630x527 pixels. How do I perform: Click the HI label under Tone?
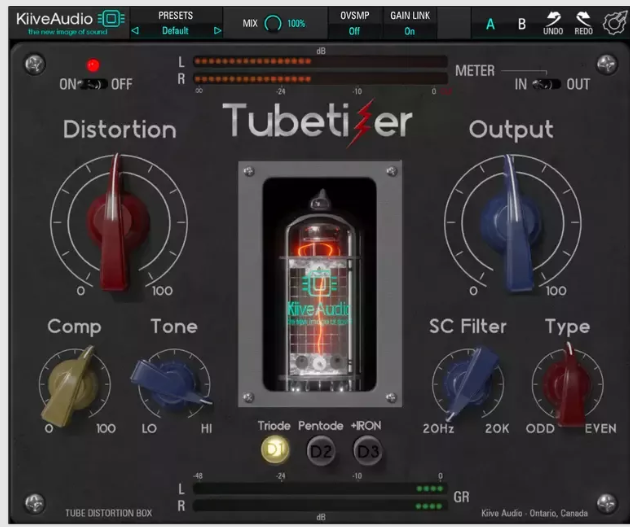pyautogui.click(x=207, y=429)
